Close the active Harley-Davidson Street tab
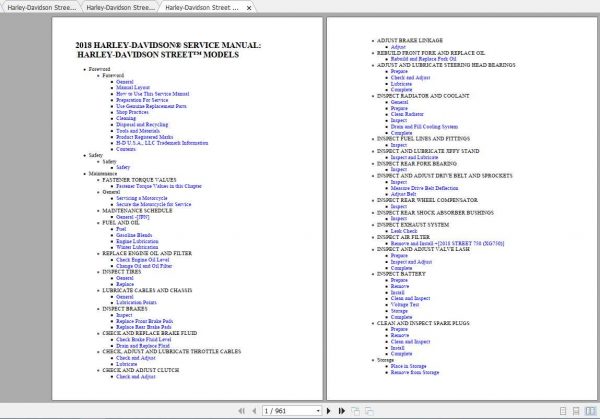 (x=249, y=8)
